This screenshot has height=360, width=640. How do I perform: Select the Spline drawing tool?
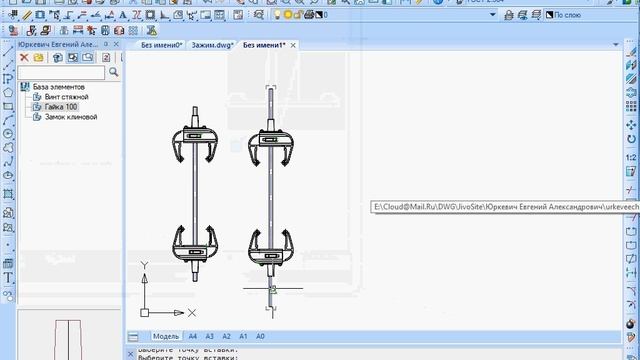[x=8, y=162]
